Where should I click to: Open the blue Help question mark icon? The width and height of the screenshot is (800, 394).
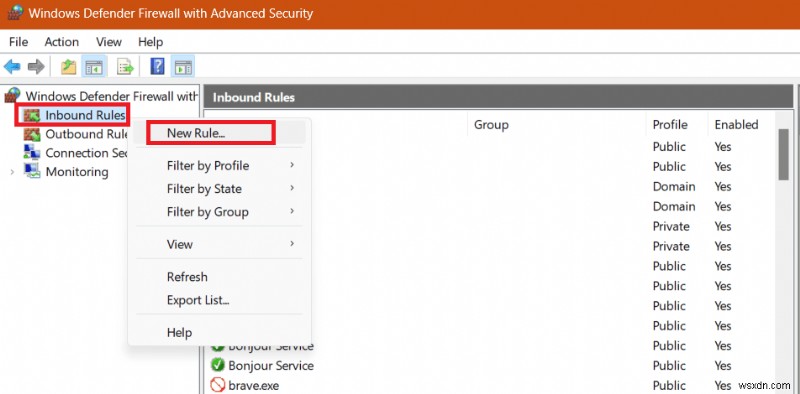[x=158, y=66]
